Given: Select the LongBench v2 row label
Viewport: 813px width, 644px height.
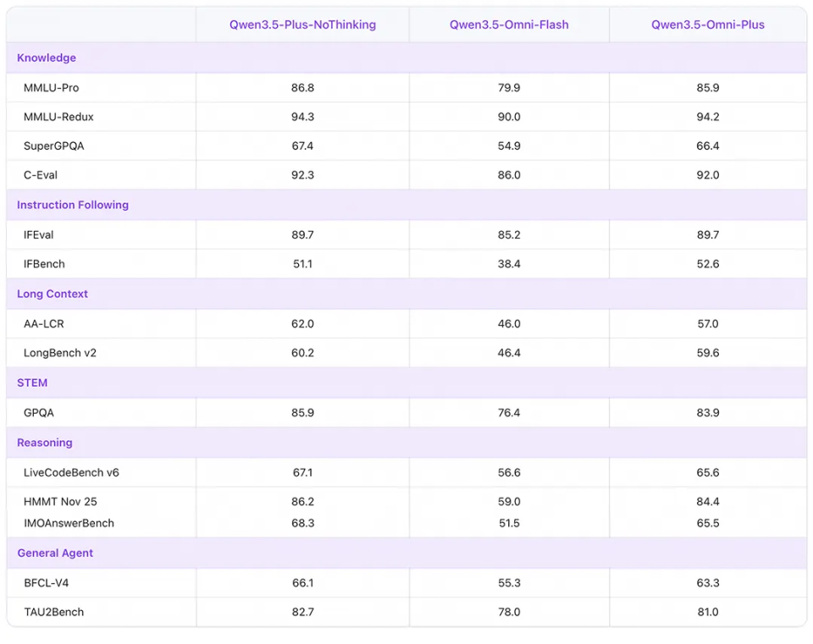Looking at the screenshot, I should pos(60,352).
